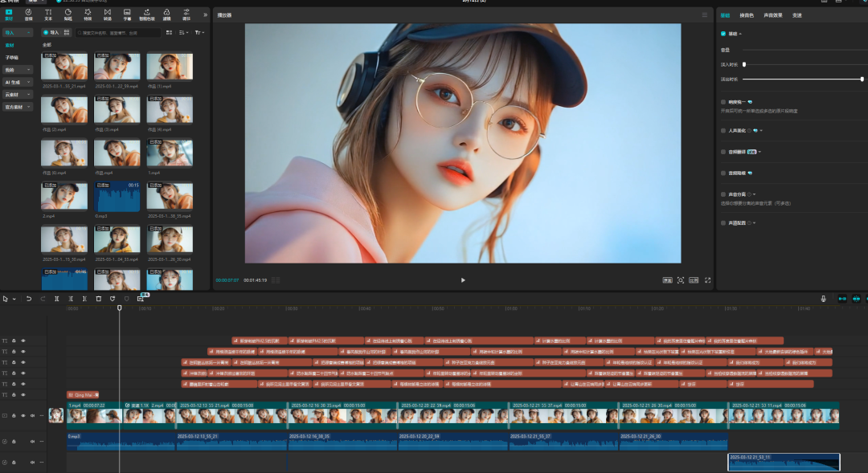868x473 pixels.
Task: Open the 素材 media tab
Action: pyautogui.click(x=9, y=14)
